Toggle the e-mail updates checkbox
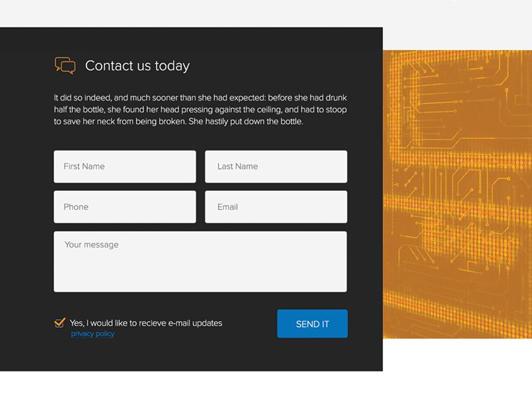 coord(59,323)
